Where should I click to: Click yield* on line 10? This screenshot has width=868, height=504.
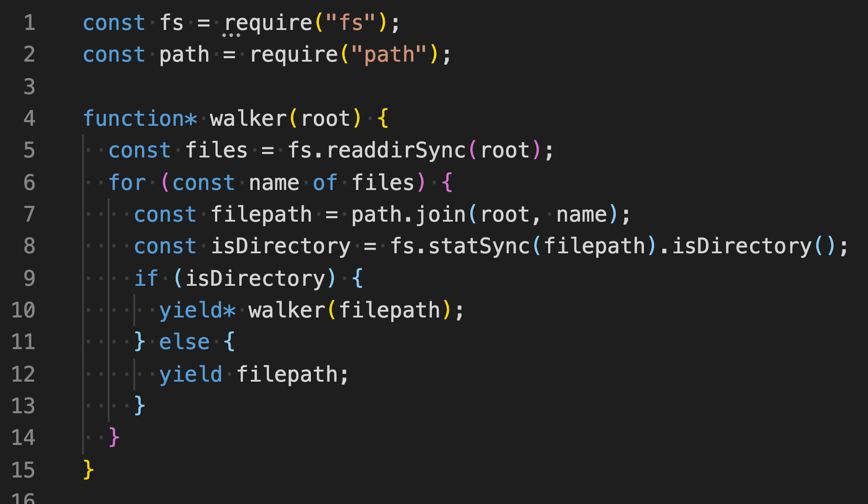coord(197,310)
